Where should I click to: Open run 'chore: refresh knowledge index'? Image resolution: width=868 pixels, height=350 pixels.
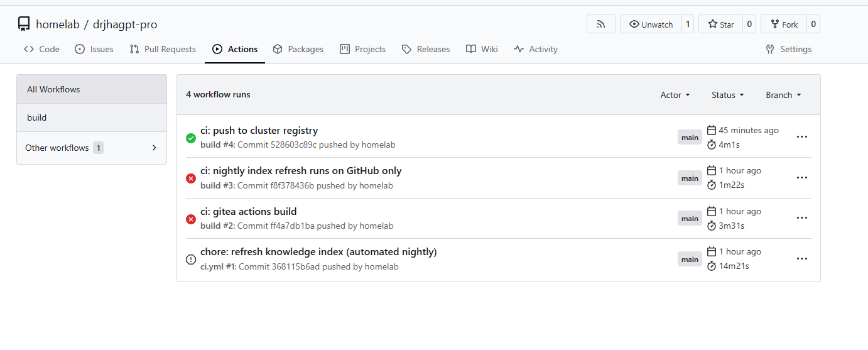point(318,252)
